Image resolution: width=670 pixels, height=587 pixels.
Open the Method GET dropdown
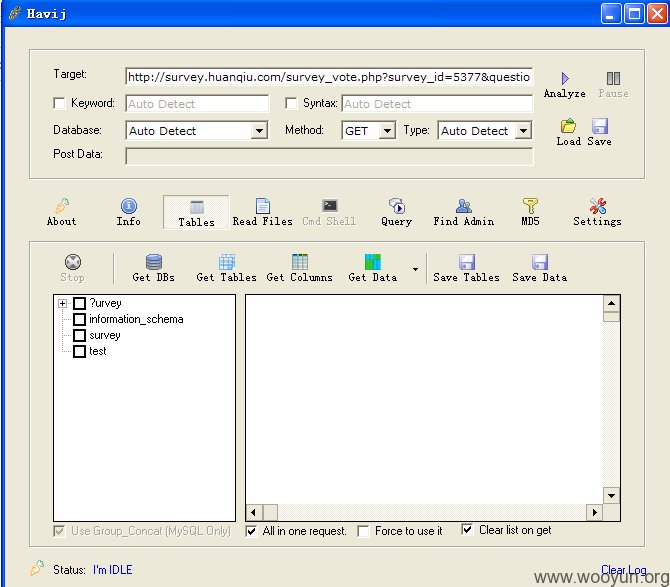[x=387, y=131]
